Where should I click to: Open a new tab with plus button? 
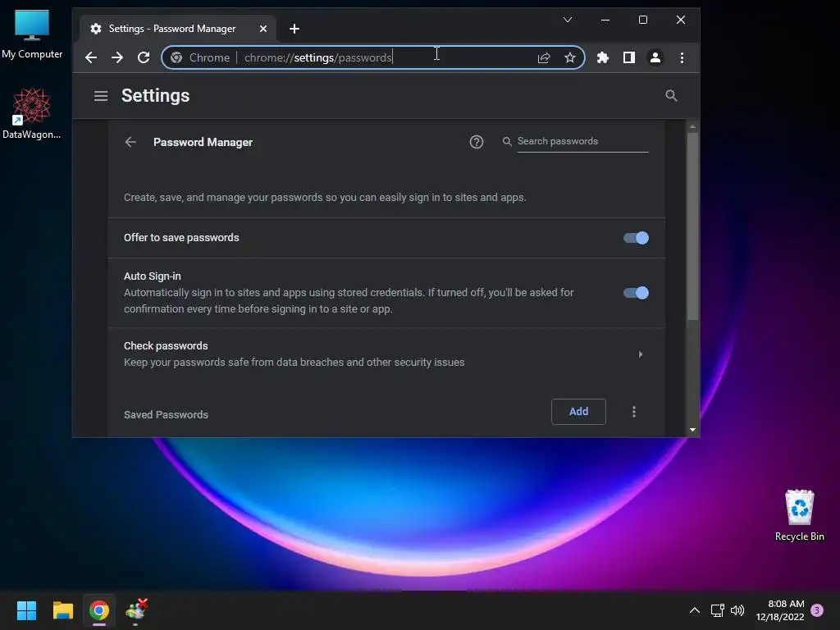tap(294, 29)
